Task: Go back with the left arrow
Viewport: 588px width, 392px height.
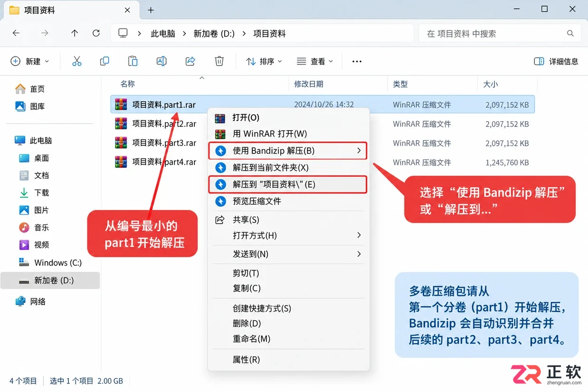Action: (x=16, y=33)
